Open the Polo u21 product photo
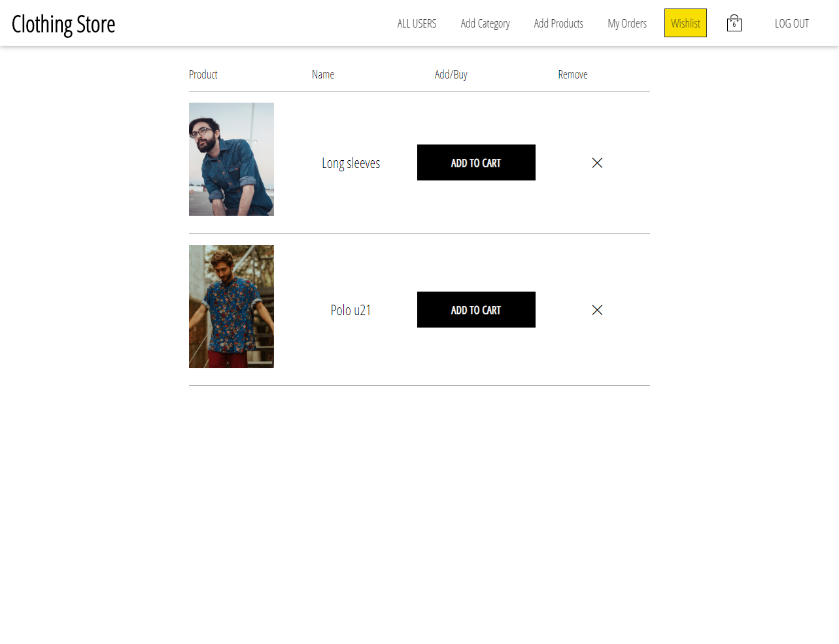 pyautogui.click(x=231, y=307)
